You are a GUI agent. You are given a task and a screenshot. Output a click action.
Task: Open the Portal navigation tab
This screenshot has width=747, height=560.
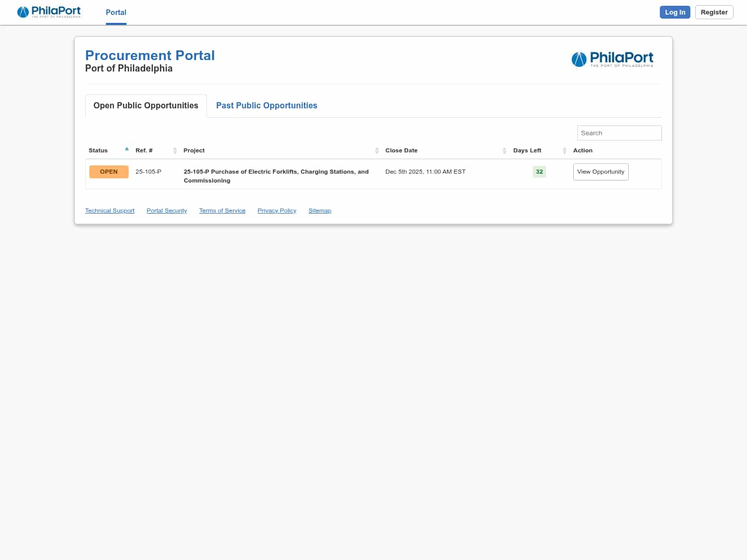click(x=116, y=12)
